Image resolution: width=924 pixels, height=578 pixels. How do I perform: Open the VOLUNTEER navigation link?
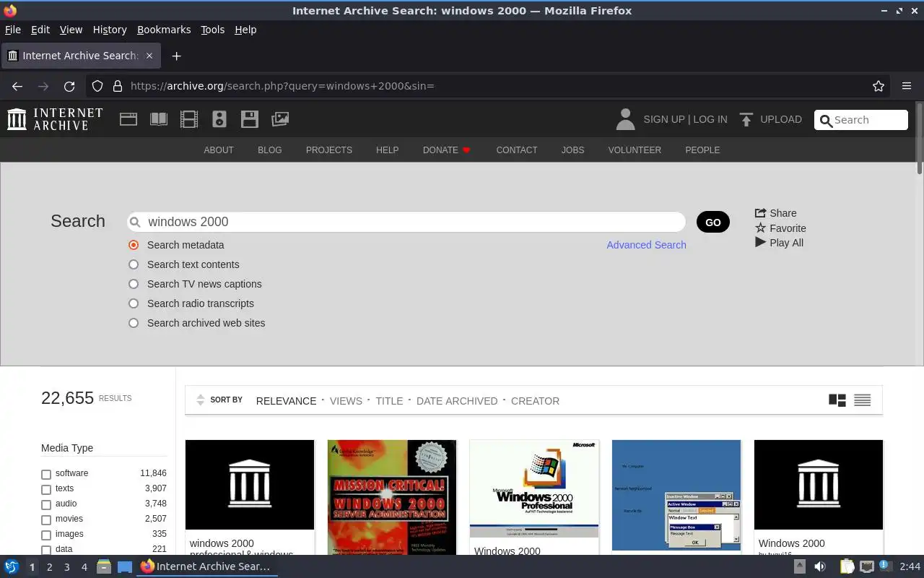tap(635, 150)
